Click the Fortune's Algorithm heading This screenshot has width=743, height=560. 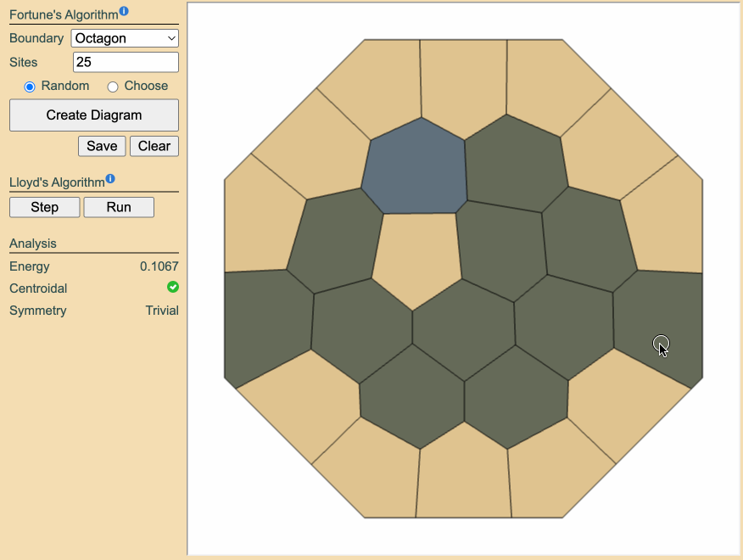click(x=64, y=14)
